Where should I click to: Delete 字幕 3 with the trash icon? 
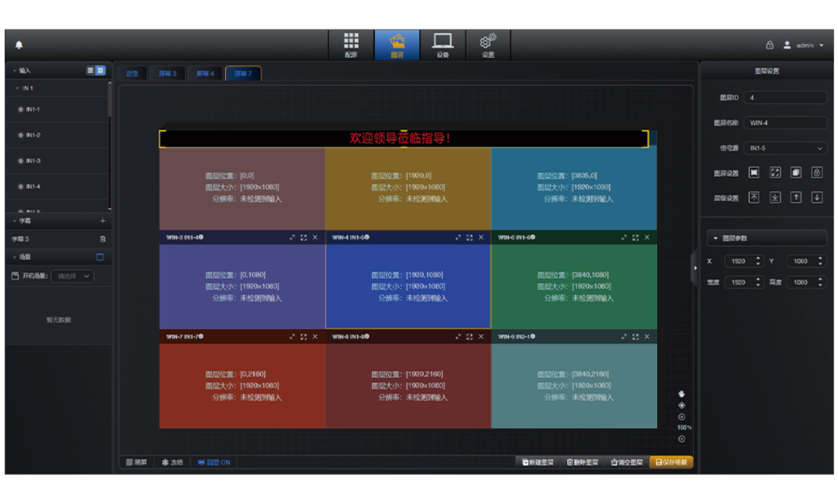point(102,239)
